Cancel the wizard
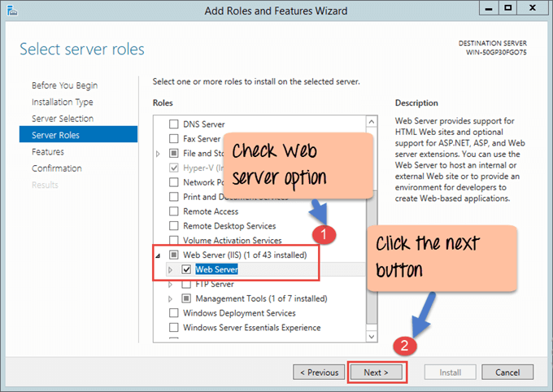This screenshot has height=392, width=553. pyautogui.click(x=507, y=372)
